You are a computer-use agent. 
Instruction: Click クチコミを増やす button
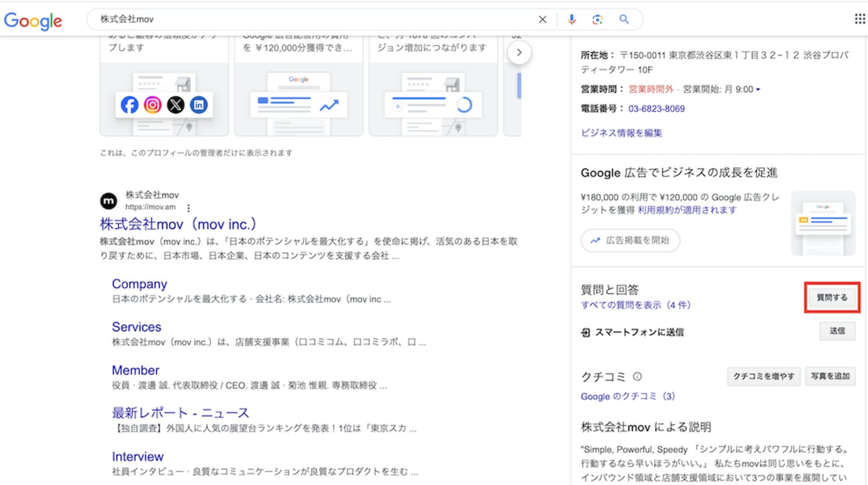coord(764,376)
